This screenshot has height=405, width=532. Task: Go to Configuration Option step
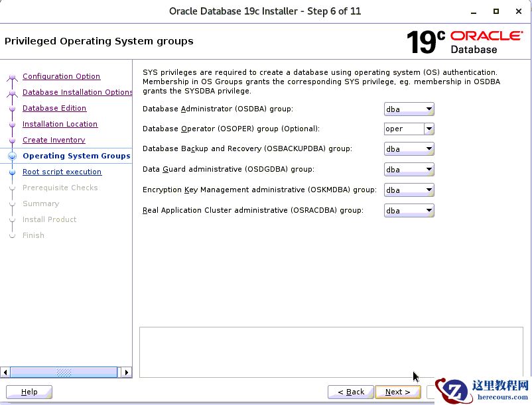click(62, 76)
